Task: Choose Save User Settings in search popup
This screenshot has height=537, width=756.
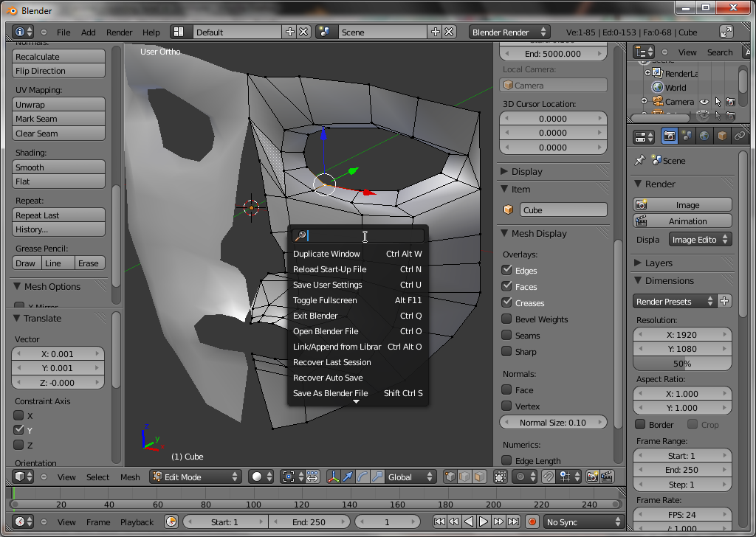Action: point(357,285)
